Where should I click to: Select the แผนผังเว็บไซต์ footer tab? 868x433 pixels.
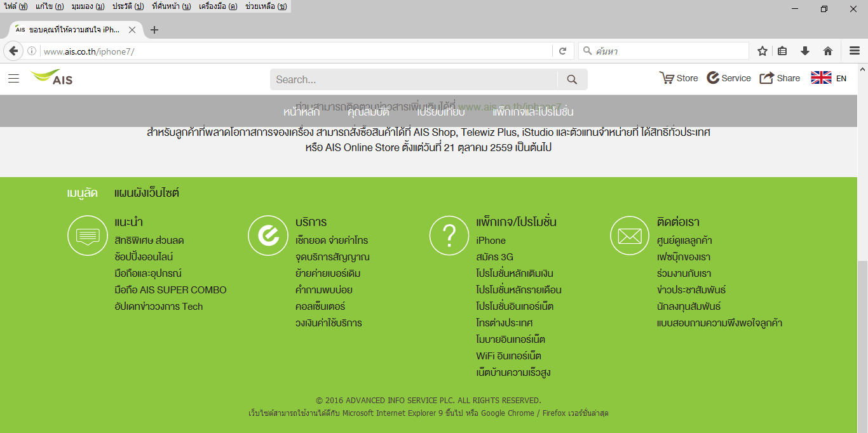point(147,192)
